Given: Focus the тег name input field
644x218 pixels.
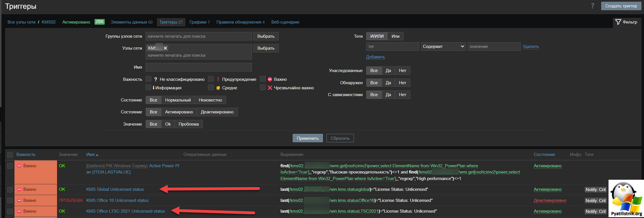Looking at the screenshot, I should coord(393,46).
